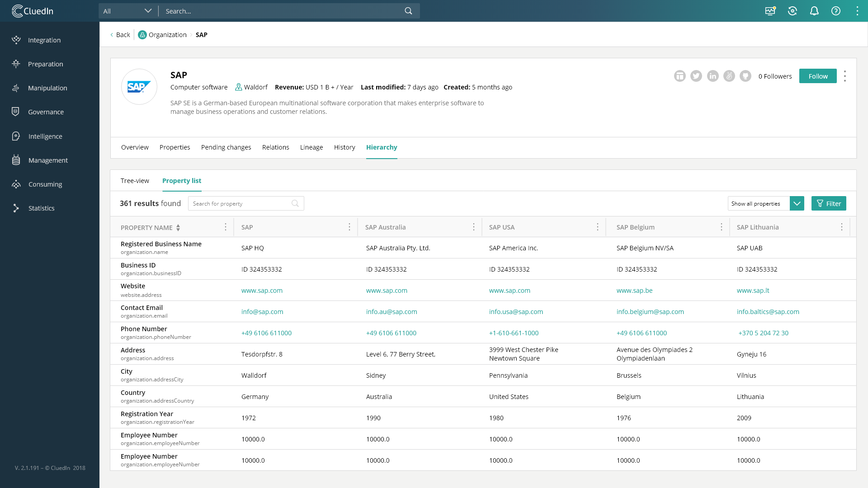Open the system monitor icon in header

[x=770, y=11]
